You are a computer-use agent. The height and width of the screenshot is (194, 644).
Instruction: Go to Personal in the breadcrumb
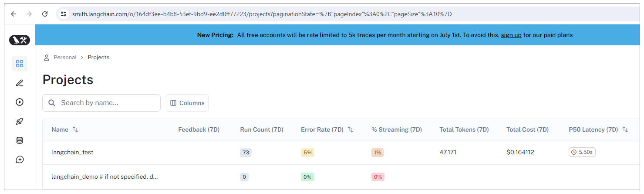[x=64, y=58]
